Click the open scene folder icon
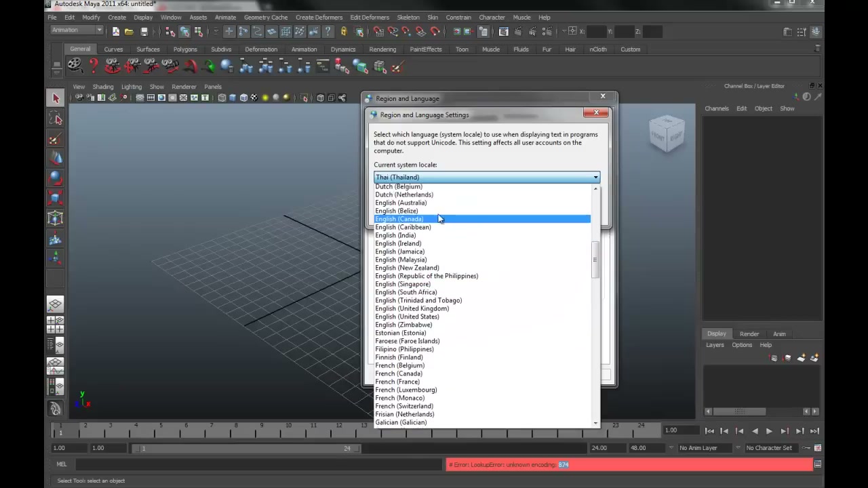The image size is (868, 488). (x=129, y=31)
